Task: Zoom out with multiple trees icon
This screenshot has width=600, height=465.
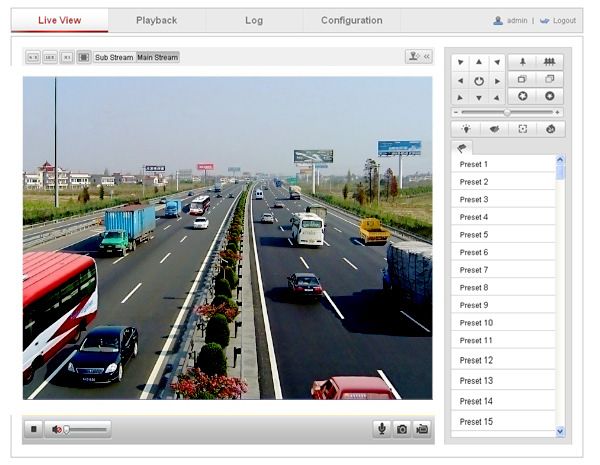Action: point(549,62)
